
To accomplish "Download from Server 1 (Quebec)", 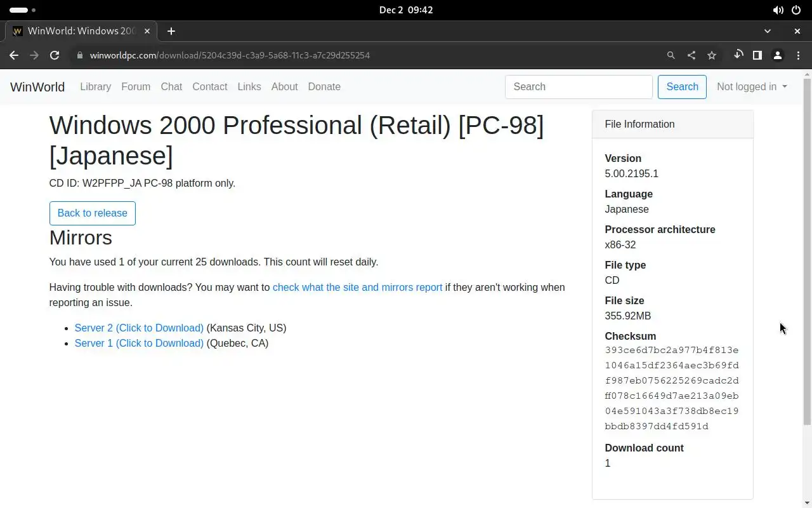I will [x=139, y=344].
